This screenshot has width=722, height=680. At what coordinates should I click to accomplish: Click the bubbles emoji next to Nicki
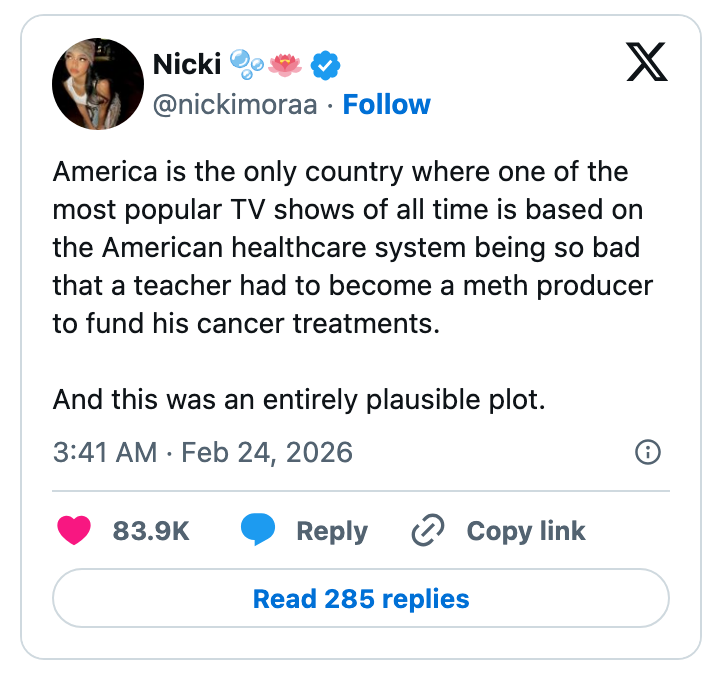click(245, 66)
